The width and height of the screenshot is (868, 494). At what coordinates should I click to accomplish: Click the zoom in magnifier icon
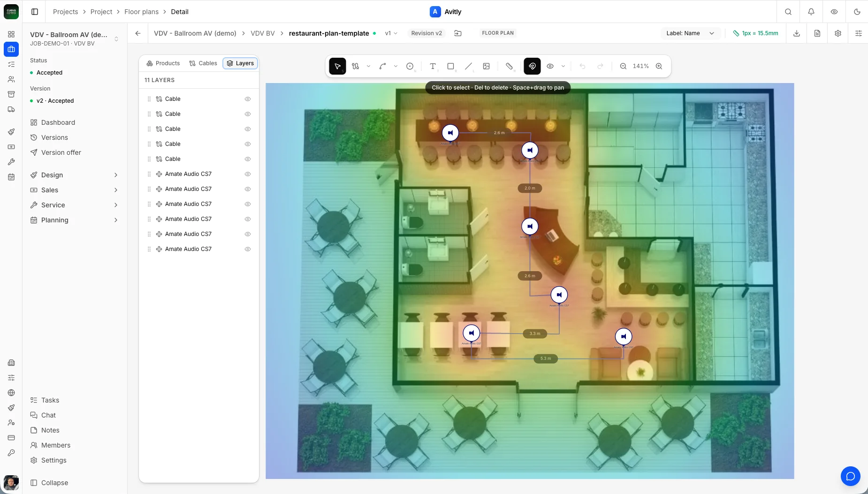coord(659,66)
